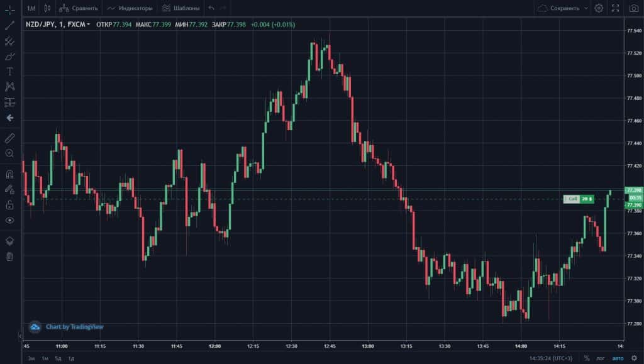Expand the NZD/JPY symbol legend dropdown
Image resolution: width=644 pixels, height=364 pixels.
tap(88, 25)
